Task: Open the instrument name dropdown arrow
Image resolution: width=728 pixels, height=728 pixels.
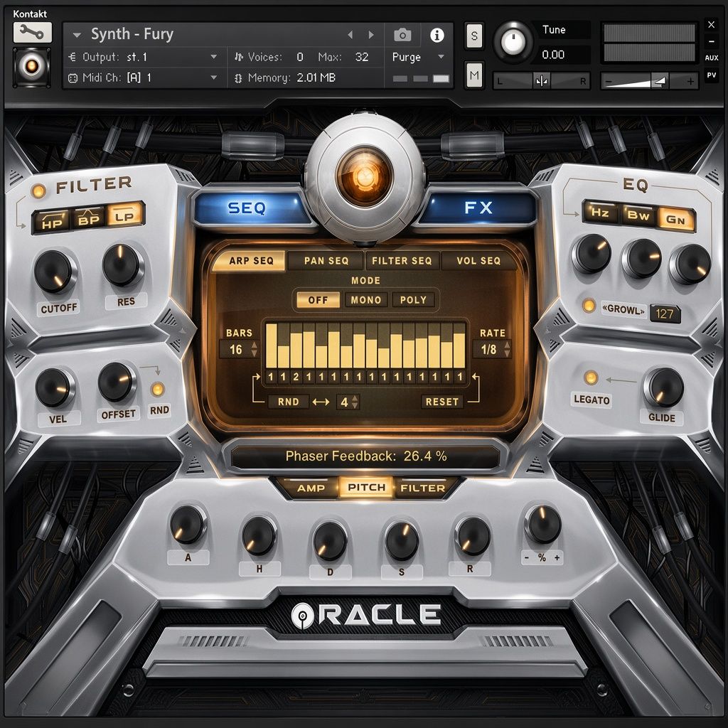Action: coord(77,35)
